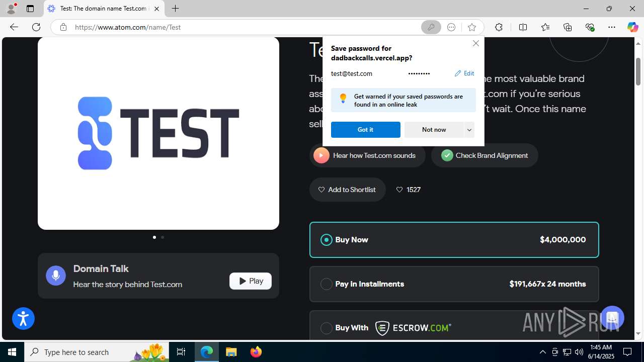Viewport: 644px width, 362px height.
Task: Open a new tab with plus icon
Action: point(175,9)
